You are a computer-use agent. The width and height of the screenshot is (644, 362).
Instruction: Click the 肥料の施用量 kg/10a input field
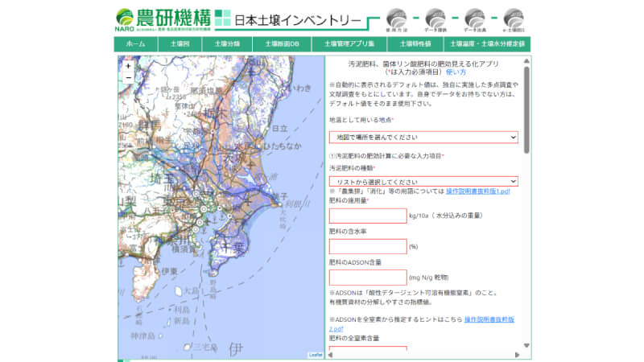(x=367, y=216)
